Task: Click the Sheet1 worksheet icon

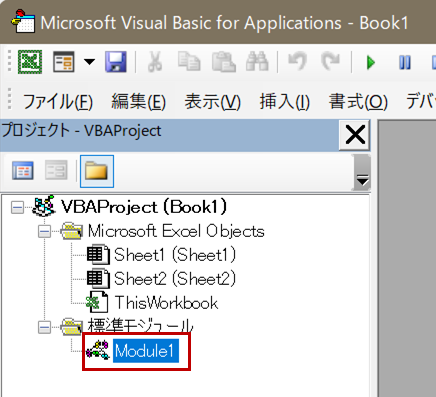Action: [x=98, y=255]
